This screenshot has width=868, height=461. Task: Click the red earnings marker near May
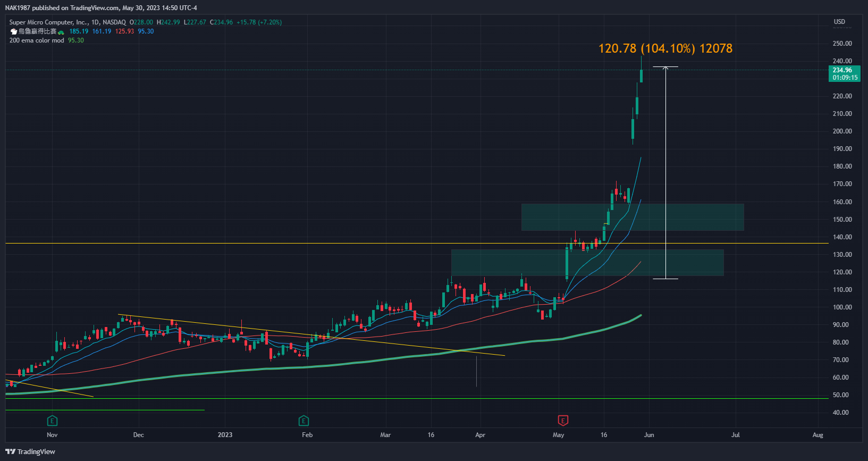[563, 421]
